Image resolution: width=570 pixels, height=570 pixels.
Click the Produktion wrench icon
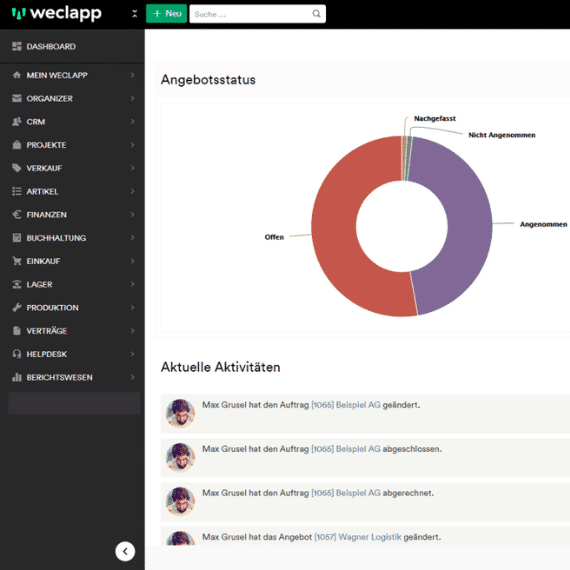(x=17, y=308)
